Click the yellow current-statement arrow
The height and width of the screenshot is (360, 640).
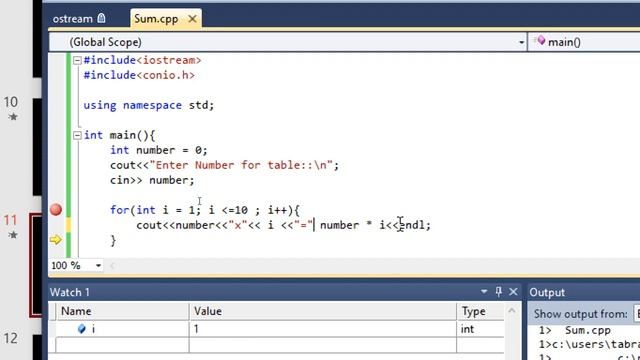coord(56,240)
